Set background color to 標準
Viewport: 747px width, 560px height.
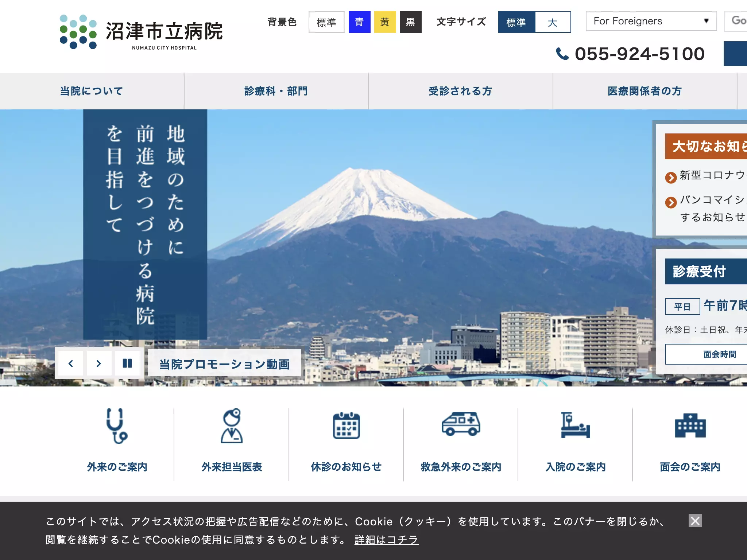(326, 22)
